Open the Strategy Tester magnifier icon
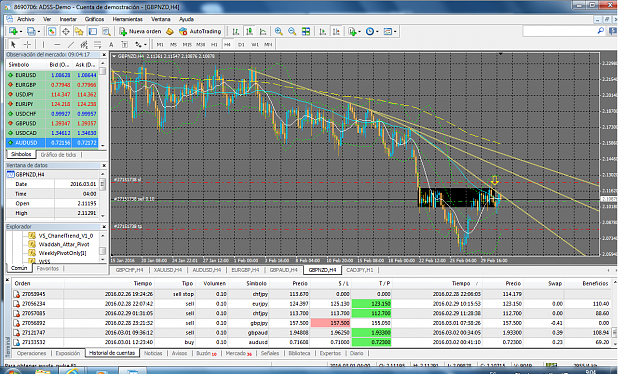The image size is (625, 374). pyautogui.click(x=106, y=31)
